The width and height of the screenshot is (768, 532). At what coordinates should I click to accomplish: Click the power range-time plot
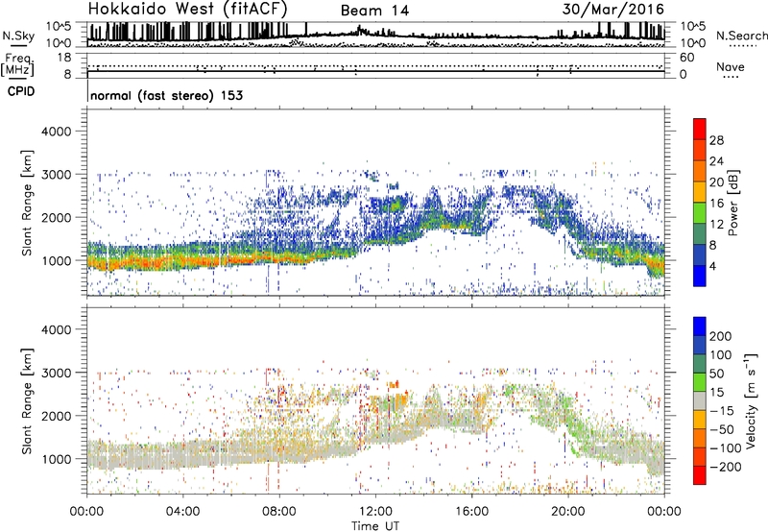(x=376, y=203)
